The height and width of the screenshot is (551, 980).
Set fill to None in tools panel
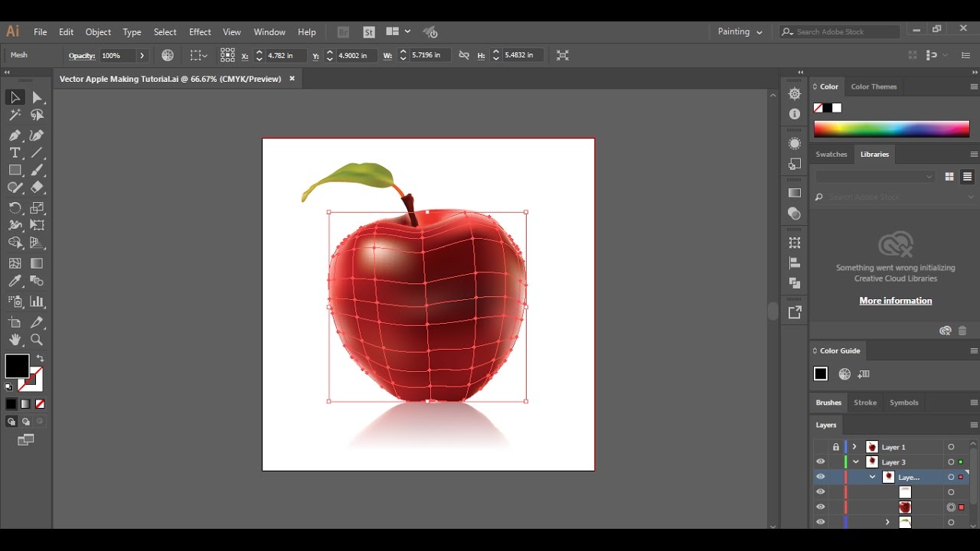tap(40, 403)
